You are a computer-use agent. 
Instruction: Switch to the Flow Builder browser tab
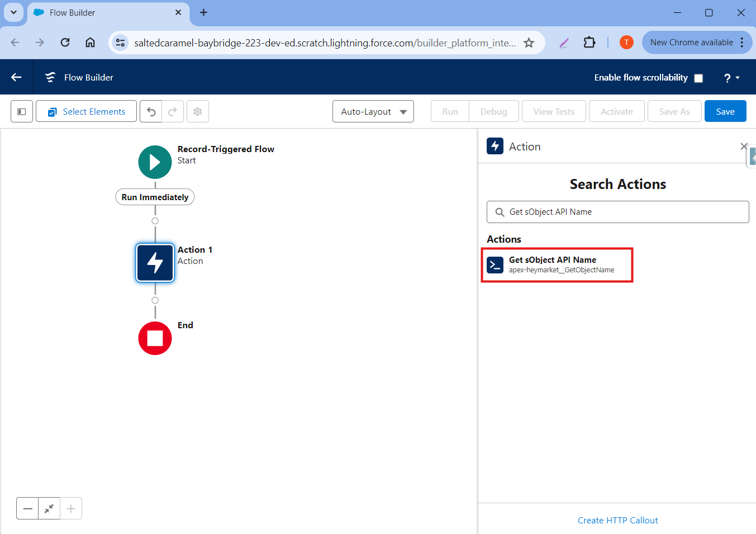click(108, 12)
